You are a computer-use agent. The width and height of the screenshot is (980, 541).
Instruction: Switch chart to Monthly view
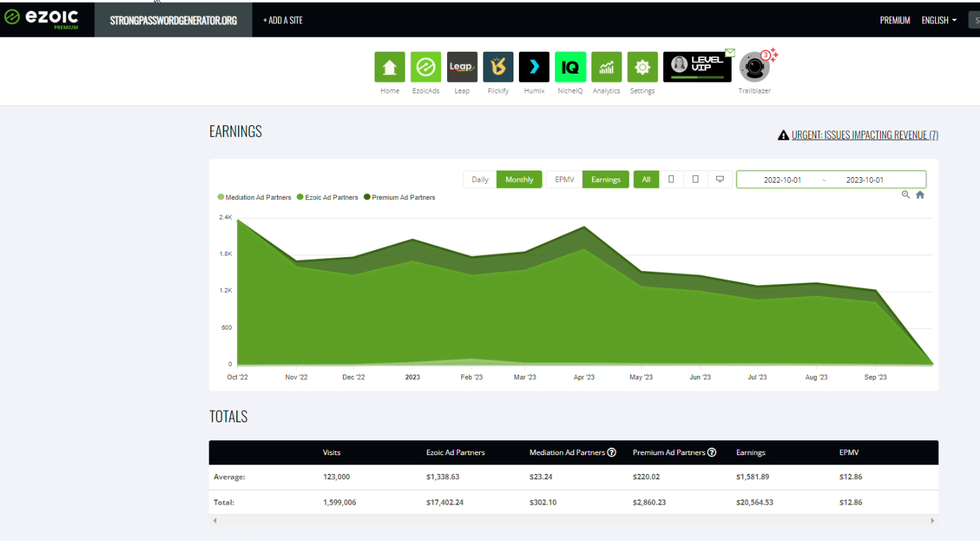click(x=519, y=179)
